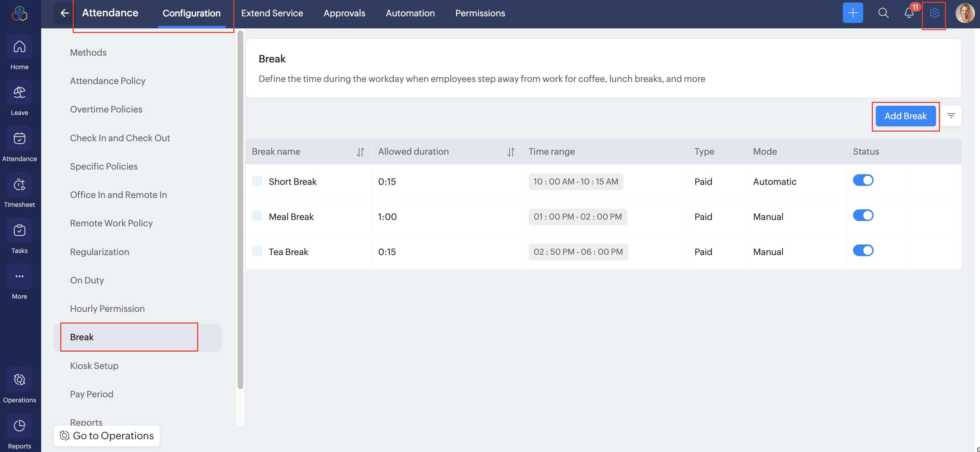Select the Tea Break row checkbox
The width and height of the screenshot is (980, 452).
pyautogui.click(x=257, y=251)
